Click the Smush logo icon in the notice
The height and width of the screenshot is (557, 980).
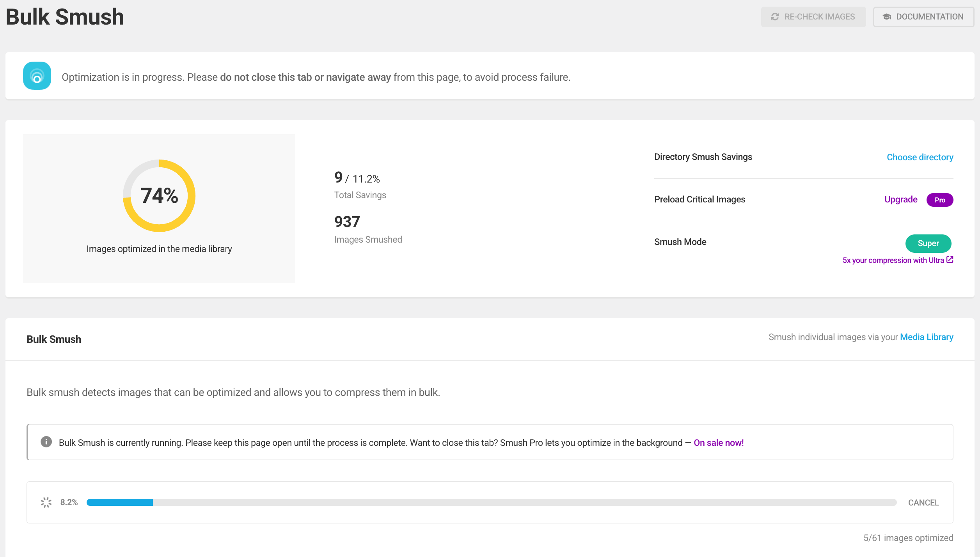tap(37, 76)
